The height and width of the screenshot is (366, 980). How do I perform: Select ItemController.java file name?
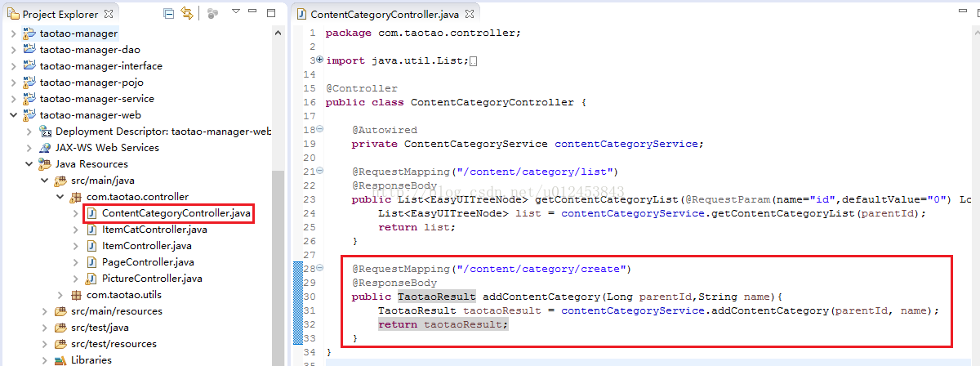(147, 246)
